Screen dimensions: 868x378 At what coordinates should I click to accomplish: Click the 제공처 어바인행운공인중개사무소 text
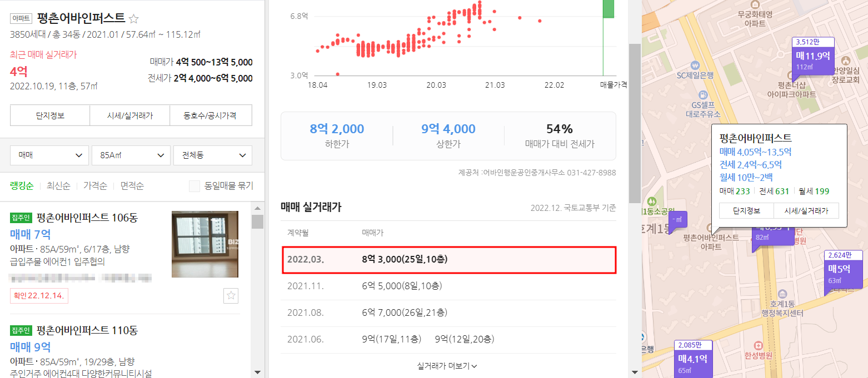(x=536, y=173)
